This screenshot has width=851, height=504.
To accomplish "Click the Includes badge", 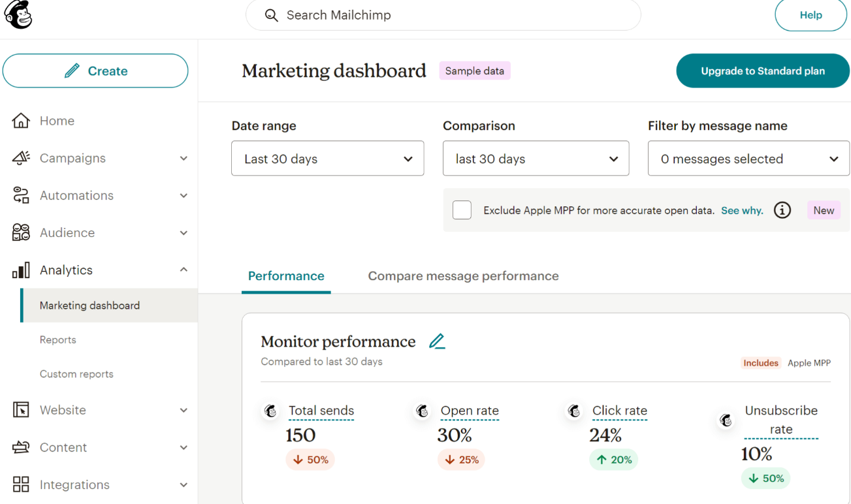I will (x=761, y=363).
